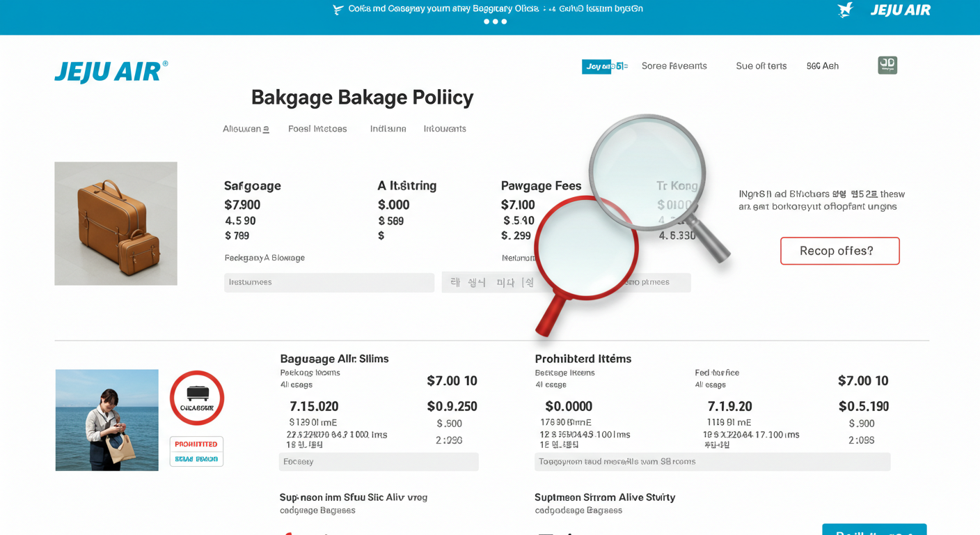This screenshot has width=980, height=535.
Task: Select the last carousel dot in banner
Action: (504, 22)
